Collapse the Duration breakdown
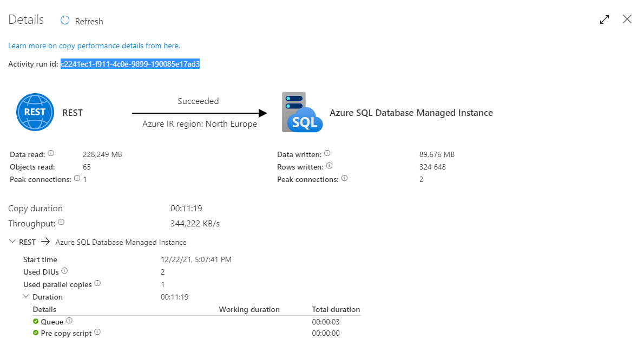 click(25, 296)
